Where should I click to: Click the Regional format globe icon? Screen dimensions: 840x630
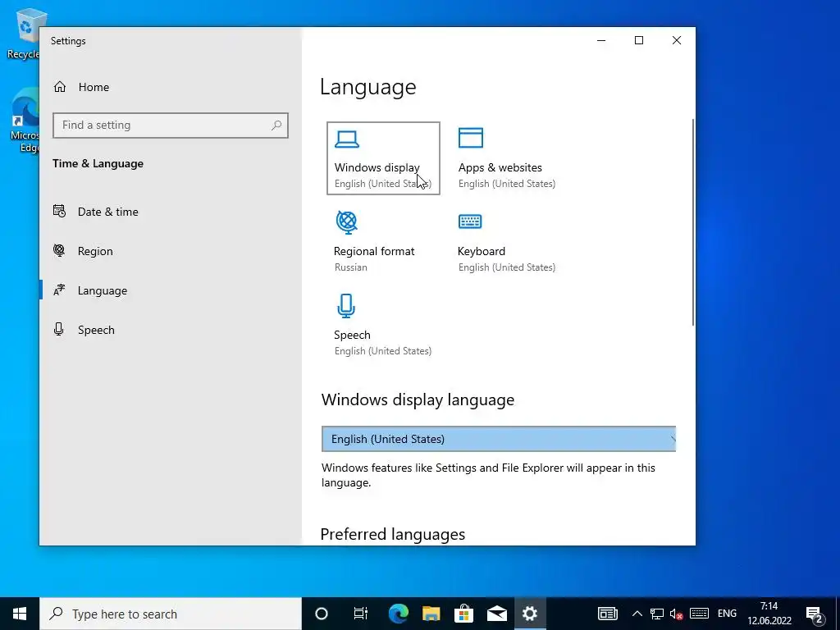(x=347, y=221)
